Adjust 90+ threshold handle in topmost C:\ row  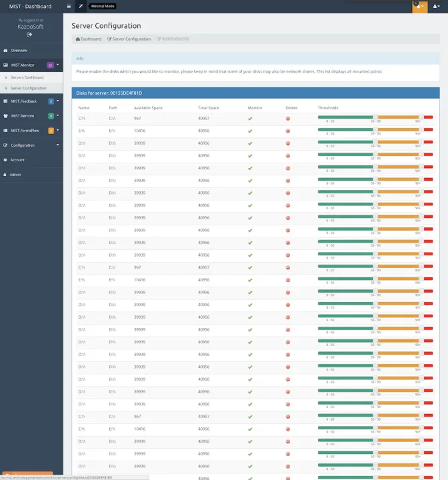click(x=421, y=117)
